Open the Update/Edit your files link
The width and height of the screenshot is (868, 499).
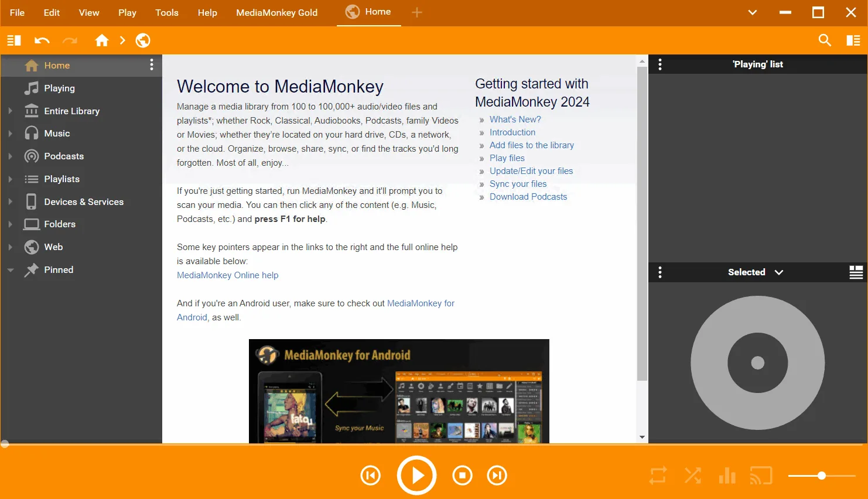531,171
